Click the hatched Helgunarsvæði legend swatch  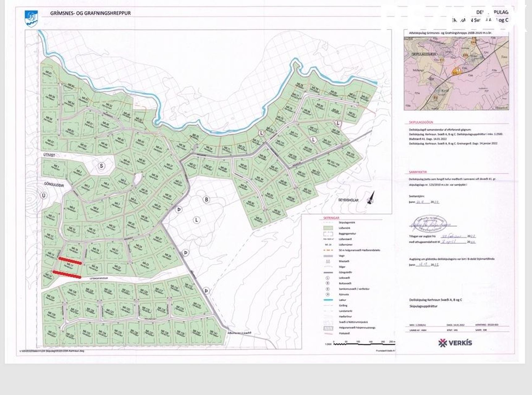(x=327, y=328)
